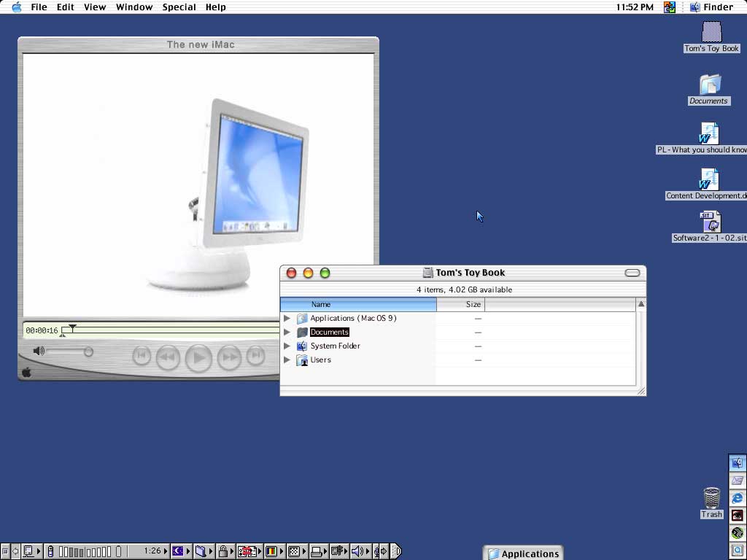The image size is (747, 560).
Task: Open the printer selector module
Action: pyautogui.click(x=318, y=551)
